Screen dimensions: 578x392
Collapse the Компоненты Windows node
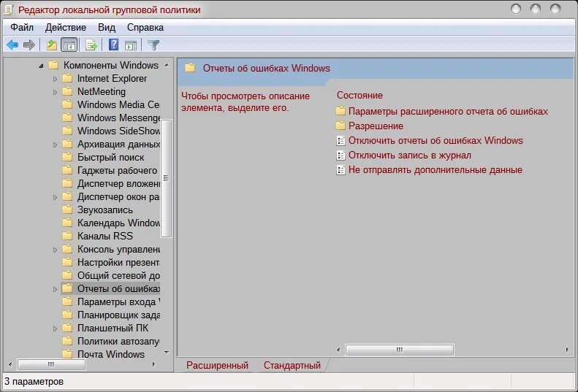click(x=41, y=66)
